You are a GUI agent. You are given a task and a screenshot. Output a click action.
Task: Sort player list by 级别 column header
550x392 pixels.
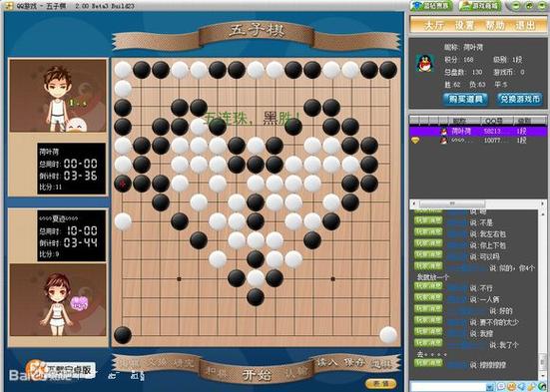point(529,121)
